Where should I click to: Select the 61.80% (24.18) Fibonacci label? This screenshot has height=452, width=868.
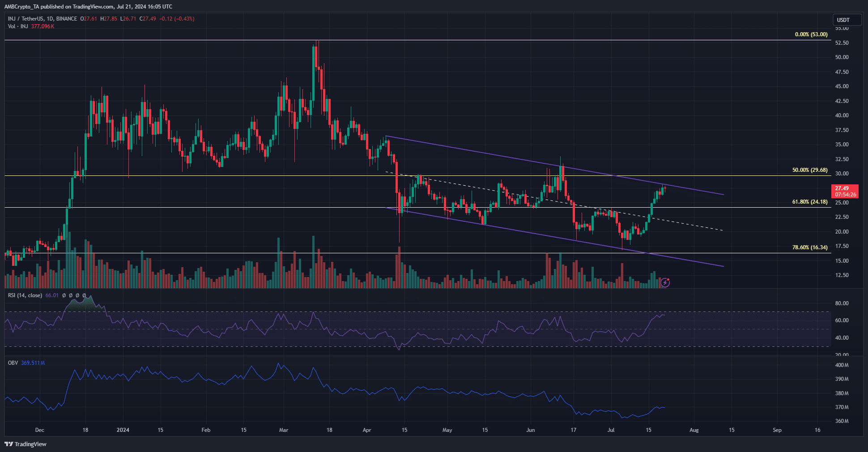coord(810,202)
